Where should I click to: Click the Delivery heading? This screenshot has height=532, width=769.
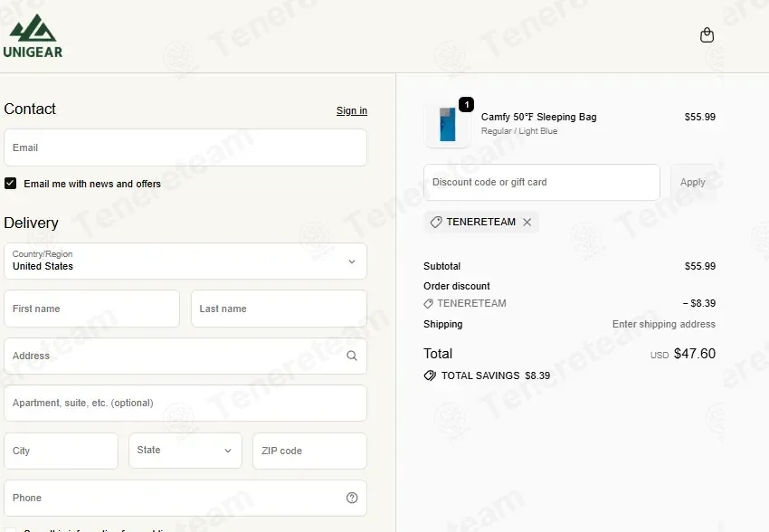31,223
